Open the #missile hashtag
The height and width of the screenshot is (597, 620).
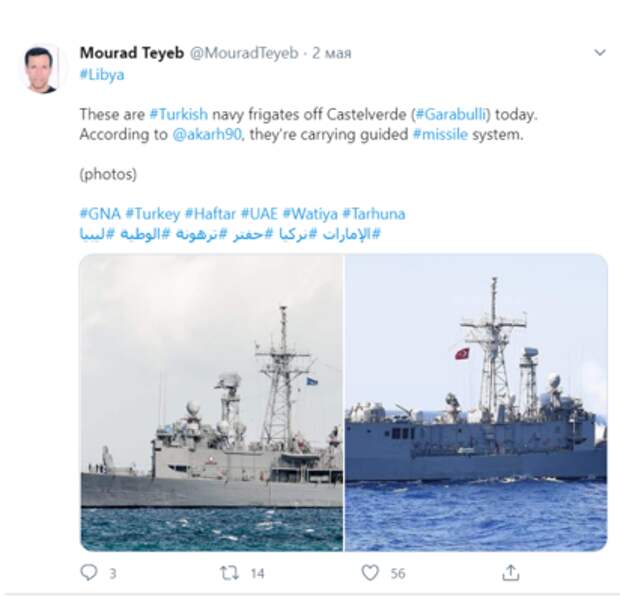tap(440, 134)
